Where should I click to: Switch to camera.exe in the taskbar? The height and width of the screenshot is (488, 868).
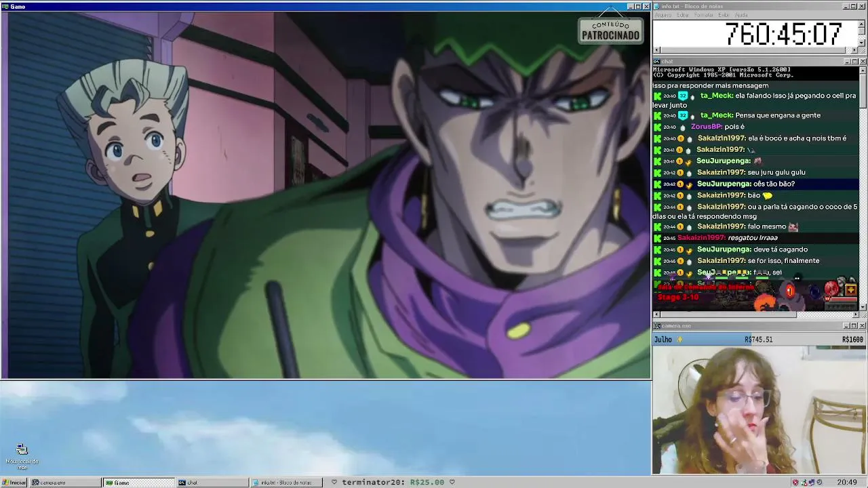[x=64, y=483]
